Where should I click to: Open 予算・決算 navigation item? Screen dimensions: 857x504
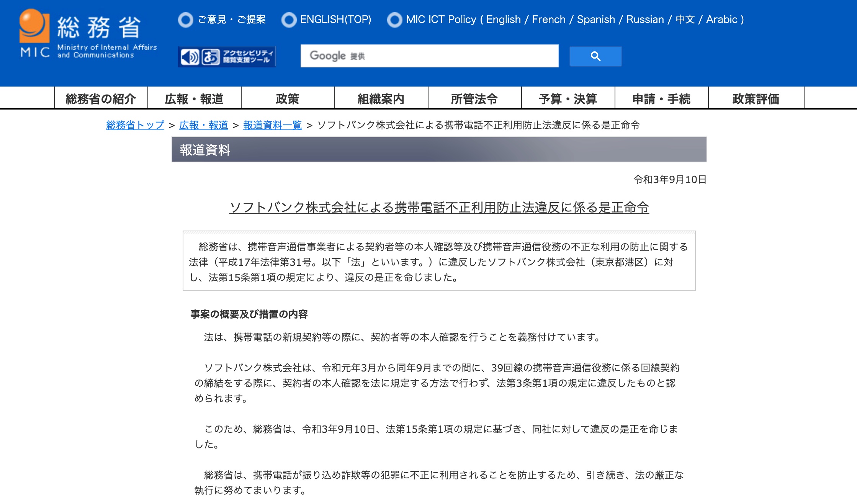[x=568, y=99]
